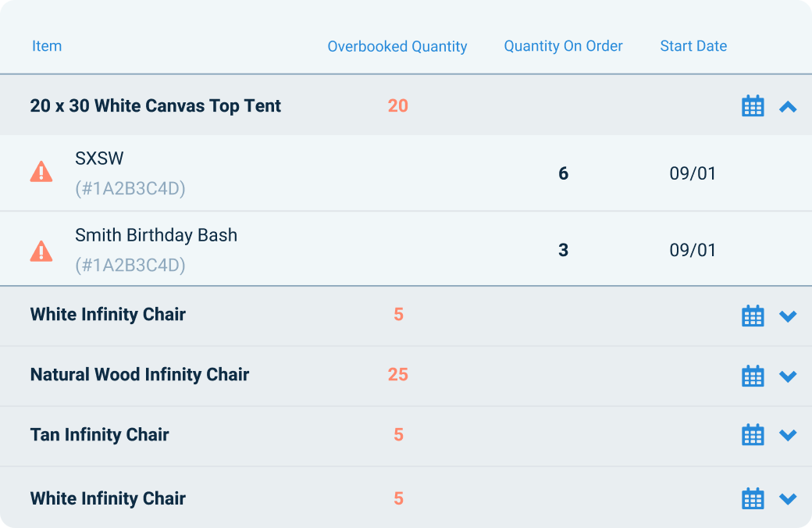Open the calendar for White Infinity Chair
The width and height of the screenshot is (812, 528).
coord(752,316)
